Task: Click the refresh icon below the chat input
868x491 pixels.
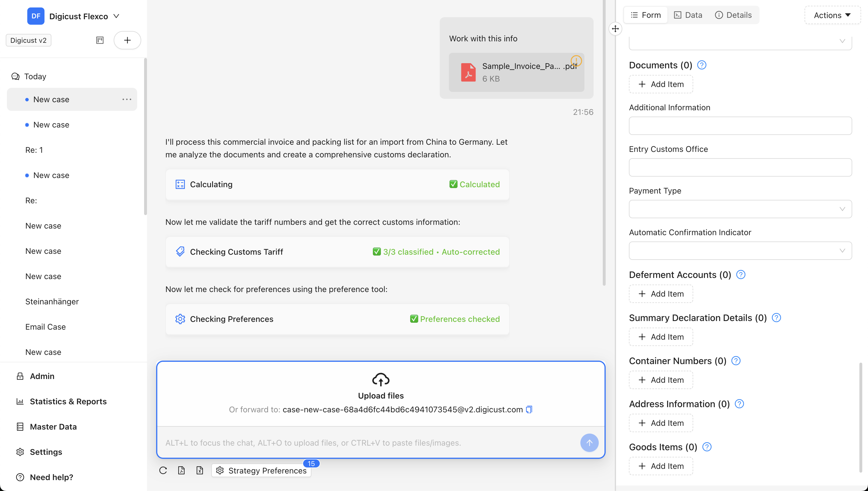Action: click(163, 470)
